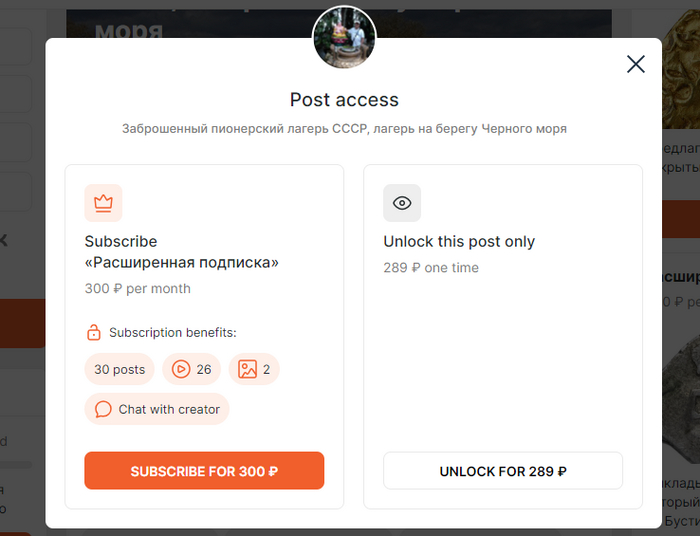Viewport: 700px width, 536px height.
Task: Click the Chat with creator chip
Action: pyautogui.click(x=157, y=409)
